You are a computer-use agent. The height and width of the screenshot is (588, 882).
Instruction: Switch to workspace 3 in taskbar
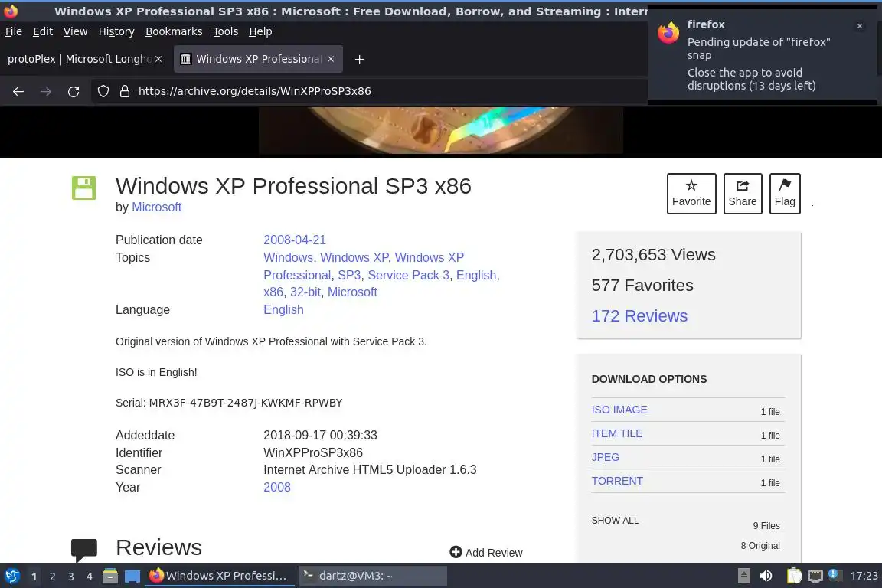pyautogui.click(x=71, y=577)
